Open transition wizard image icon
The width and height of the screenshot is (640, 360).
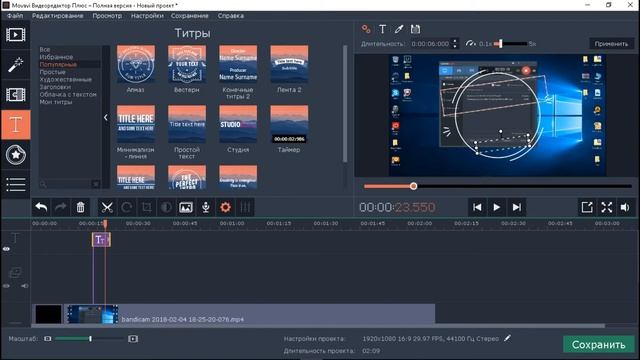pyautogui.click(x=186, y=207)
